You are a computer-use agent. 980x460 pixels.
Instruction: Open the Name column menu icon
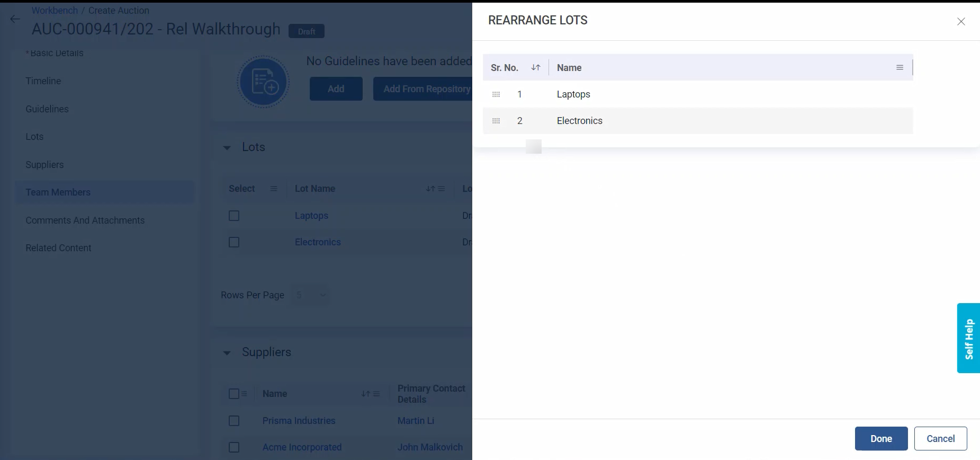tap(899, 67)
